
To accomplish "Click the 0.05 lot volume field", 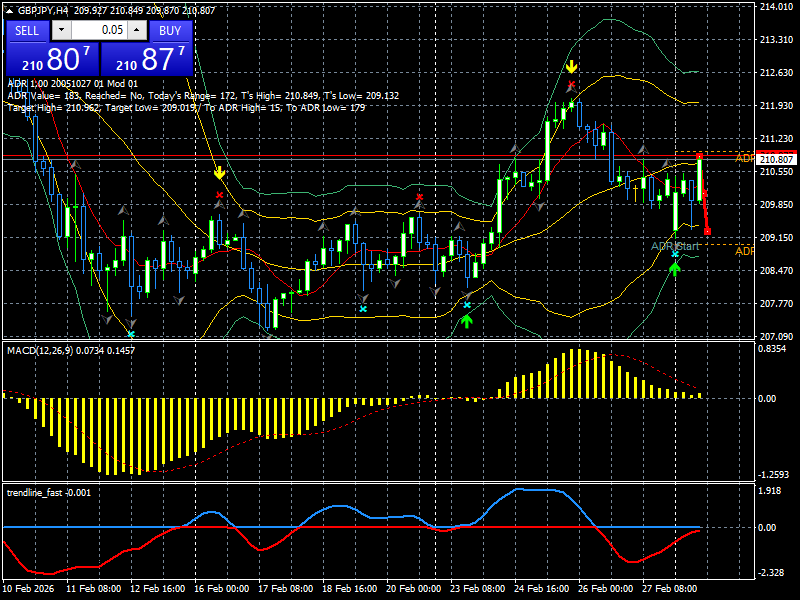I will pyautogui.click(x=99, y=30).
